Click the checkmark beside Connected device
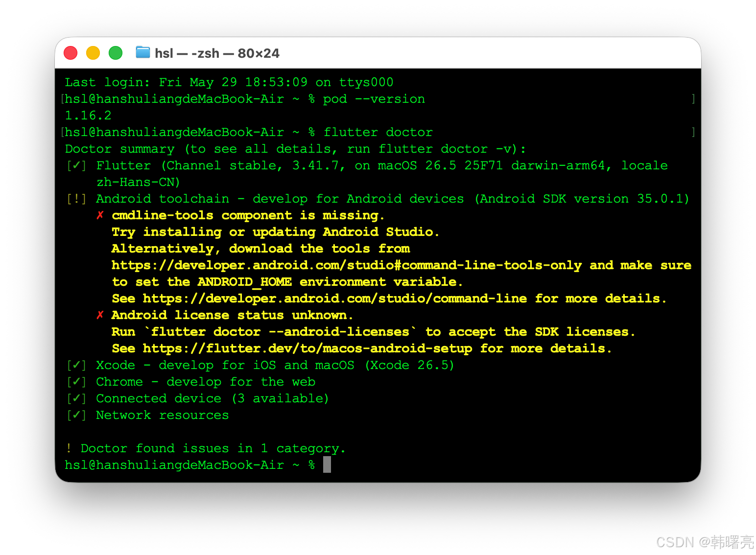The width and height of the screenshot is (756, 555). [76, 398]
